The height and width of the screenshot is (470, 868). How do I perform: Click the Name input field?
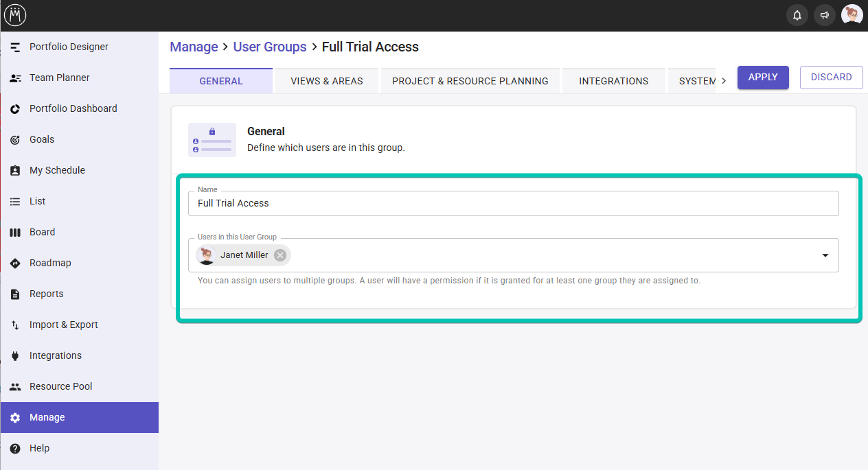point(513,203)
